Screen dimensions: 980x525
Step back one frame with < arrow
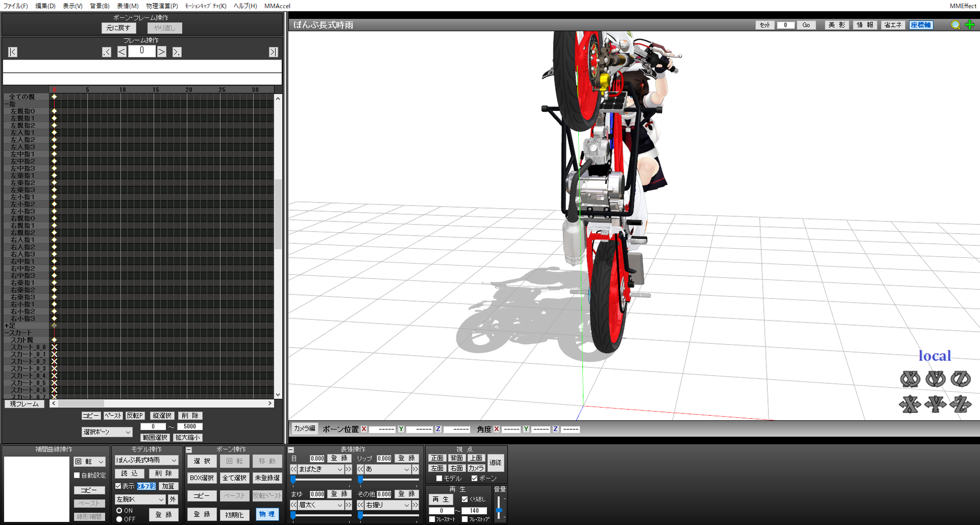[121, 52]
